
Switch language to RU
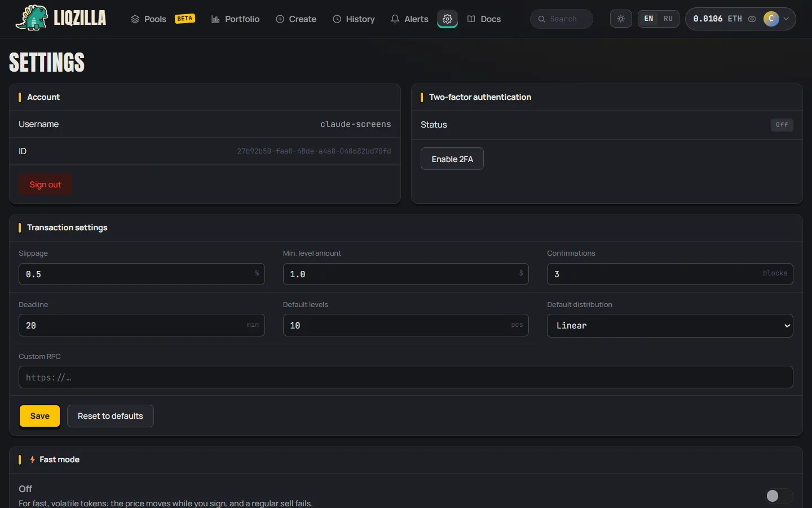pyautogui.click(x=668, y=19)
